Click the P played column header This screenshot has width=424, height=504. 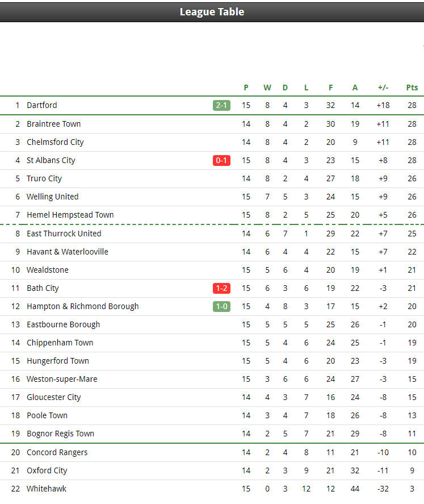coord(246,88)
